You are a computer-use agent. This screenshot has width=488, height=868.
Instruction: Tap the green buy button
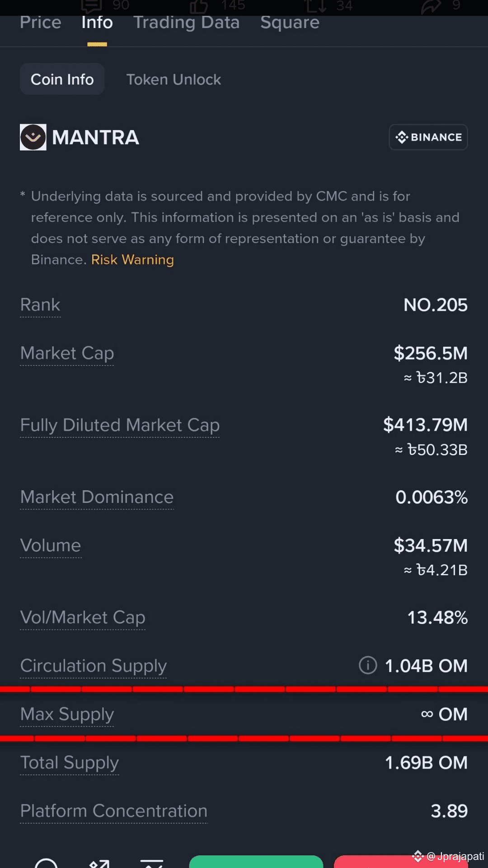point(256,862)
